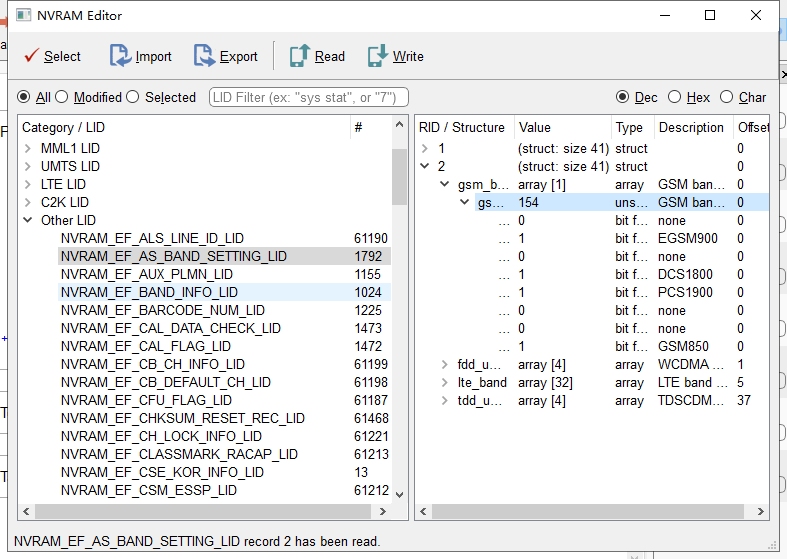Screen dimensions: 787x559
Task: Click the NVRAM Editor title bar icon
Action: 23,15
